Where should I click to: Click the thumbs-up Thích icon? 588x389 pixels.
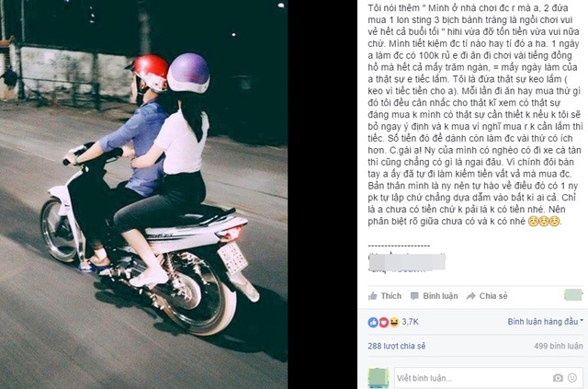pos(373,296)
